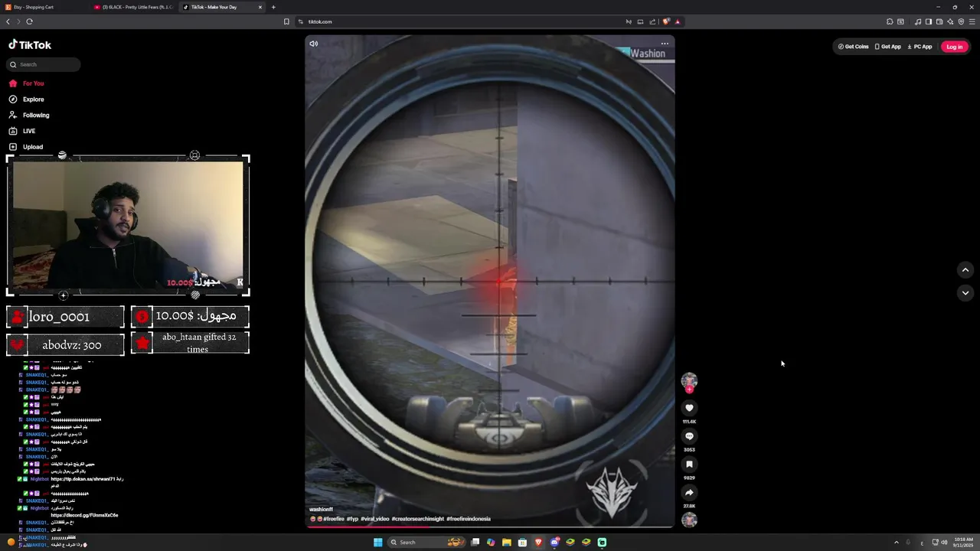Click the Brave Shields lion icon
The height and width of the screenshot is (551, 980).
pos(666,21)
